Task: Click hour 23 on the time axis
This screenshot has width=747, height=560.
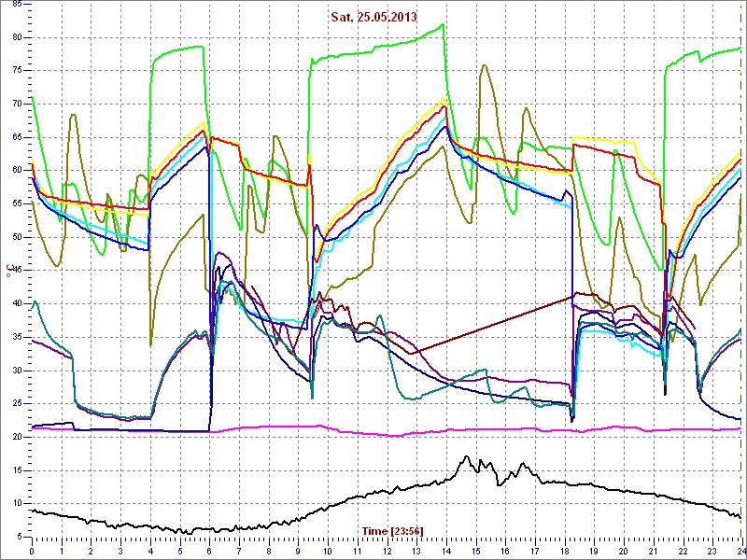Action: coord(712,551)
